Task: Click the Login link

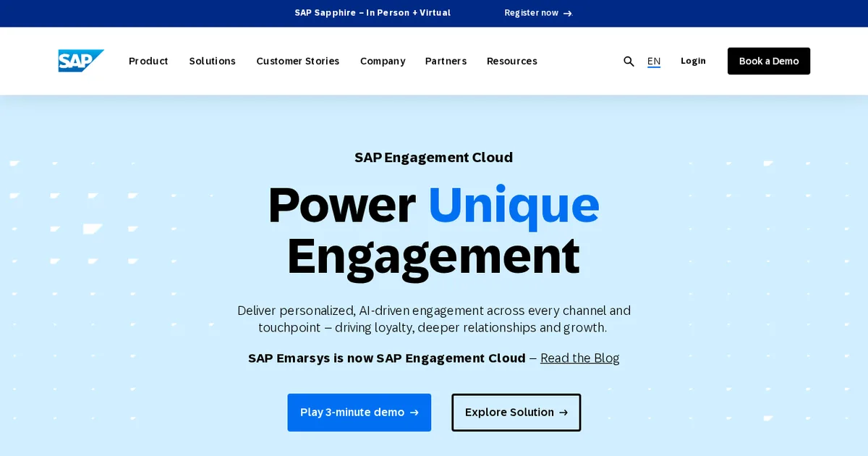Action: 693,61
